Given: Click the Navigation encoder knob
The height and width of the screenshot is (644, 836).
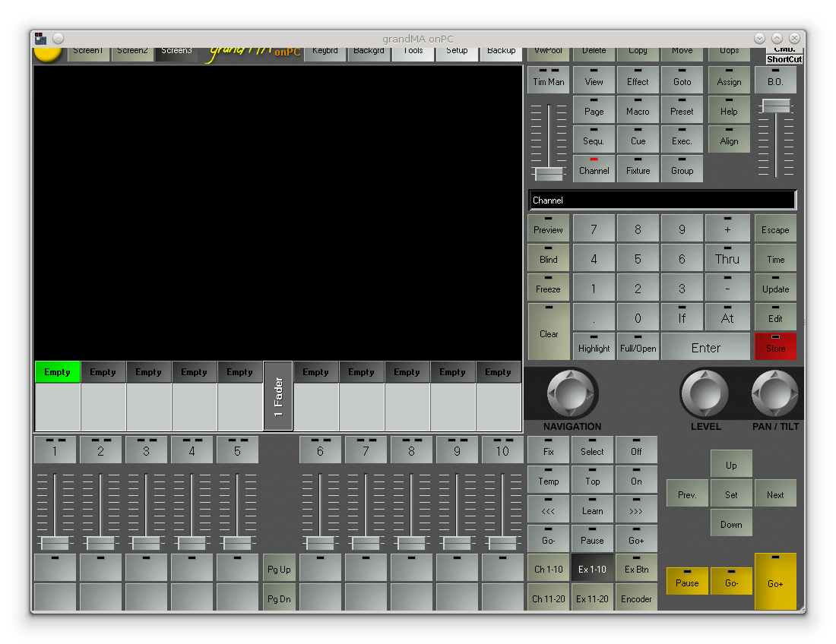Looking at the screenshot, I should (x=571, y=394).
